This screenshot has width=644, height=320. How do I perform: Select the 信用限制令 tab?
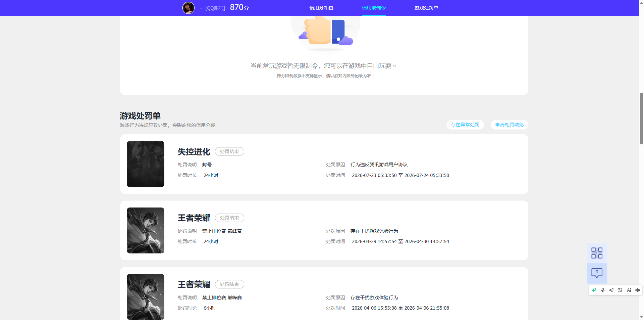[x=374, y=8]
